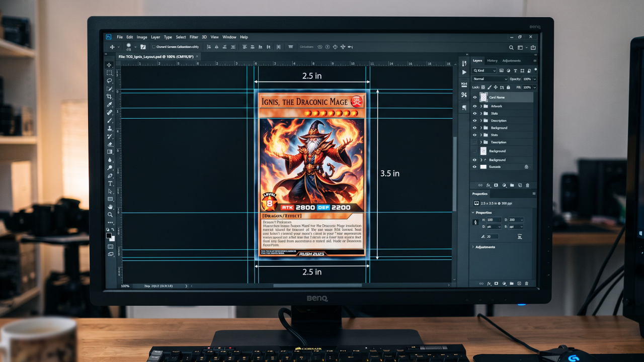Hide the Artwork group layer

point(474,107)
